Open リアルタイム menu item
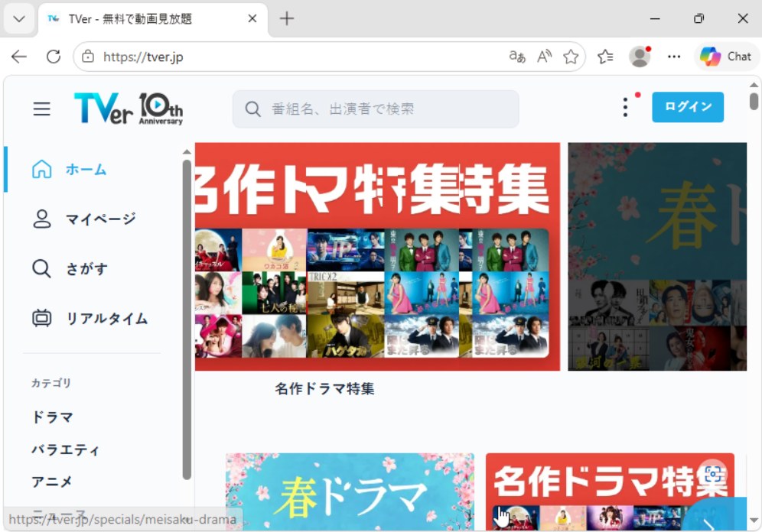Image resolution: width=762 pixels, height=532 pixels. (x=107, y=319)
